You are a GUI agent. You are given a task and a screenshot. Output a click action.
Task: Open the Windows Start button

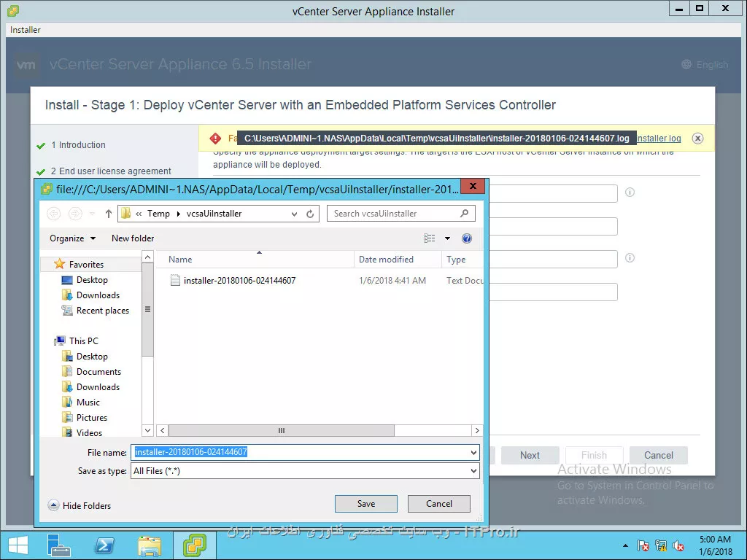coord(18,545)
